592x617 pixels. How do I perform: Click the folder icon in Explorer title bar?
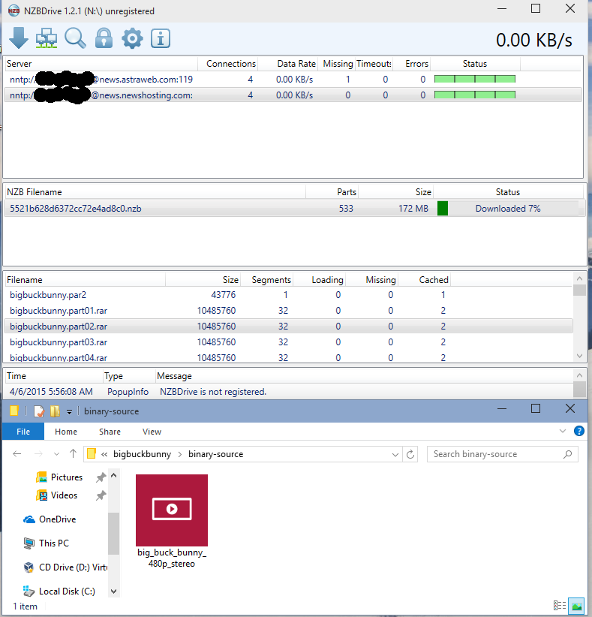14,411
